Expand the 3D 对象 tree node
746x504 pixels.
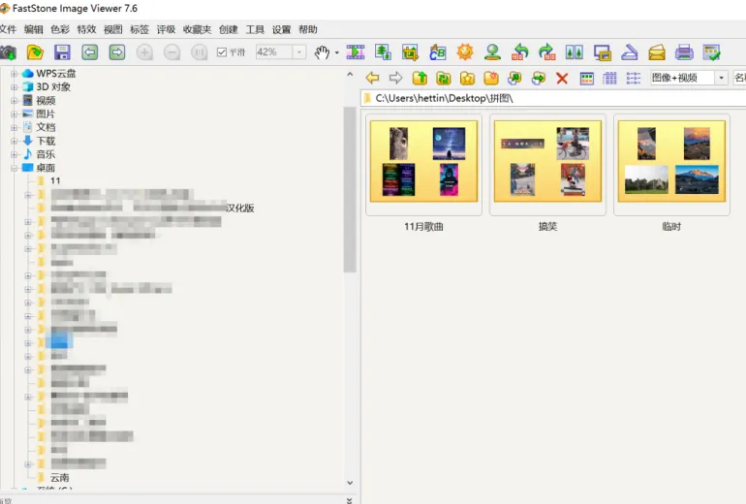coord(14,87)
